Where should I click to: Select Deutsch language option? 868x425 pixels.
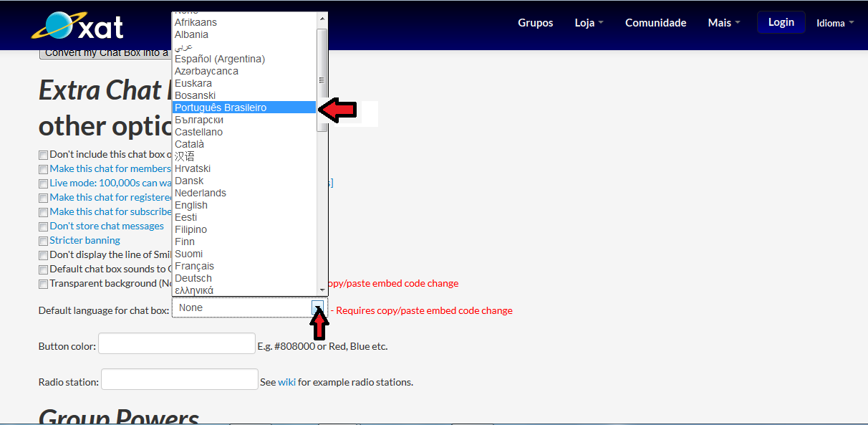click(244, 278)
